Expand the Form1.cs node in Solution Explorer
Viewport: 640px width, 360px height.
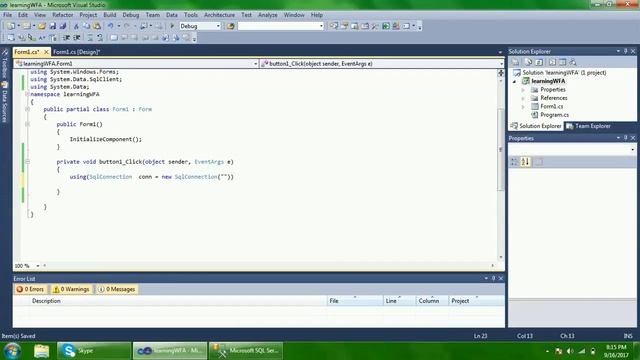tap(523, 107)
